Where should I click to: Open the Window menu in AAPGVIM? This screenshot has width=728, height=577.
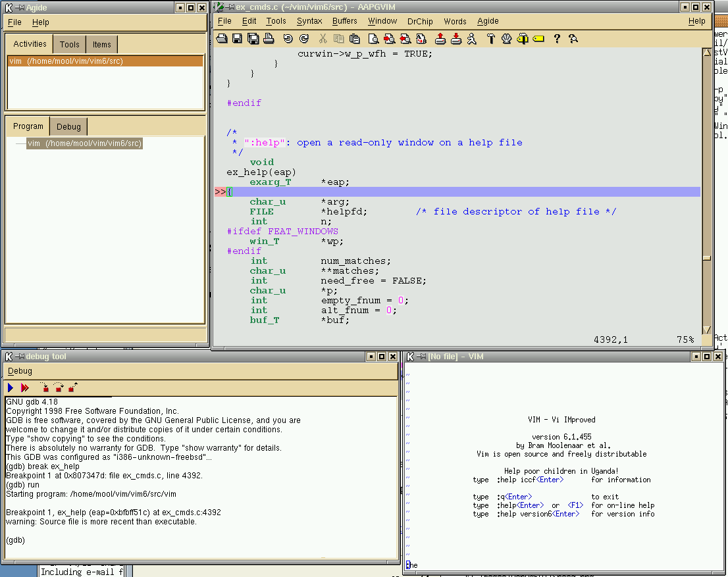[382, 21]
